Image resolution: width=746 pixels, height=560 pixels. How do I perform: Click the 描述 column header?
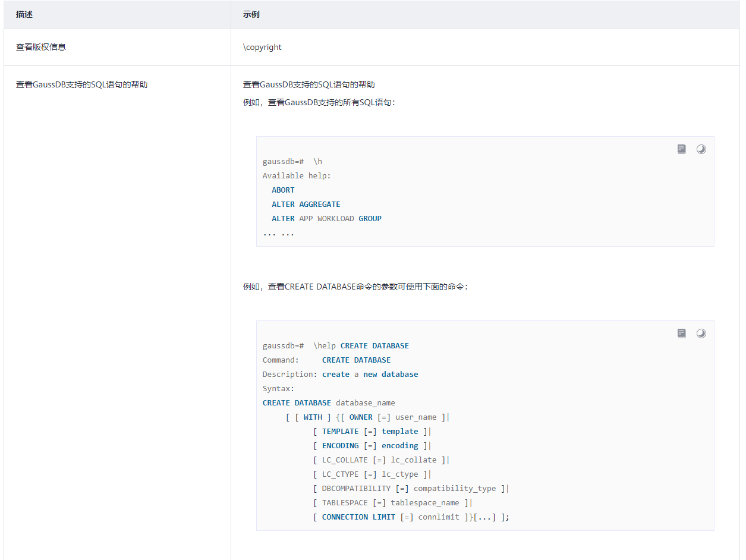(24, 14)
